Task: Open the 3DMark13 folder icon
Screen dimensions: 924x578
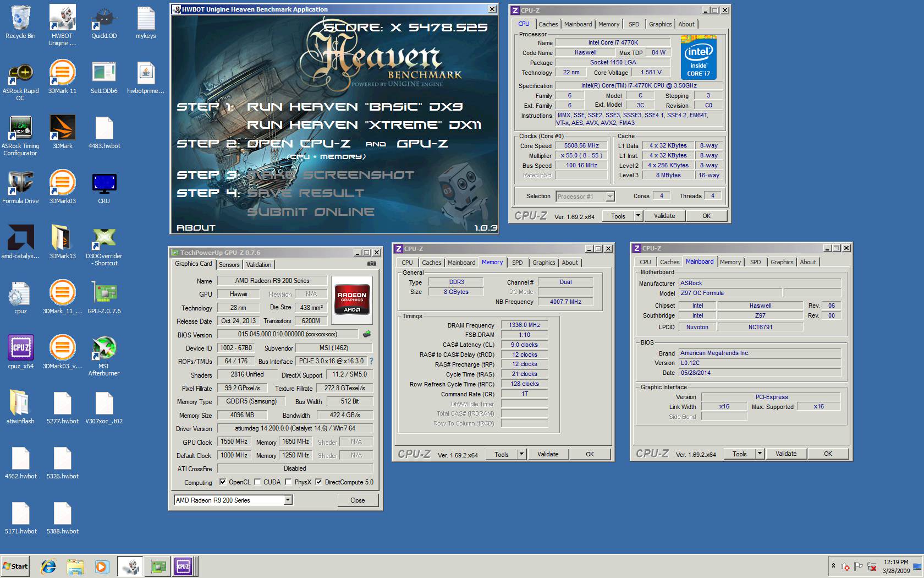Action: [62, 242]
